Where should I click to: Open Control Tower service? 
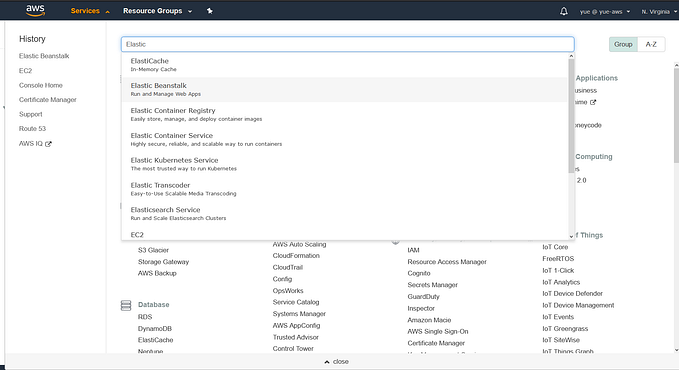[293, 348]
